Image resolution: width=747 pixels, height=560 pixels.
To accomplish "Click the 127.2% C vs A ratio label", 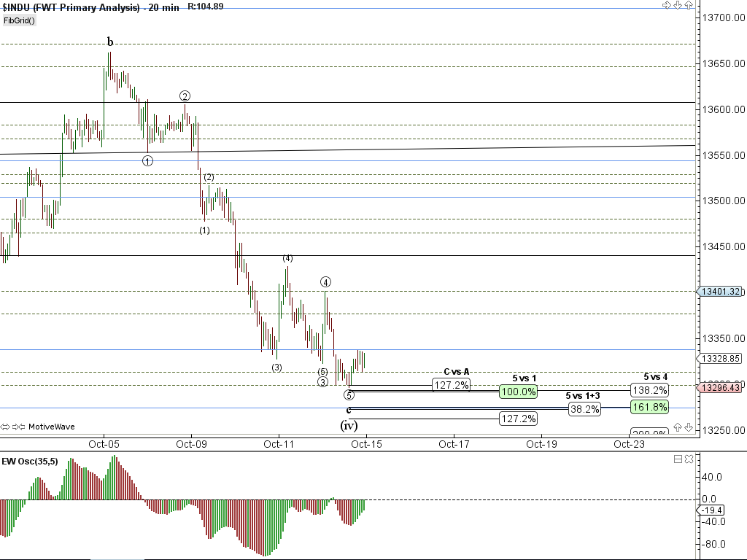I will [x=451, y=385].
